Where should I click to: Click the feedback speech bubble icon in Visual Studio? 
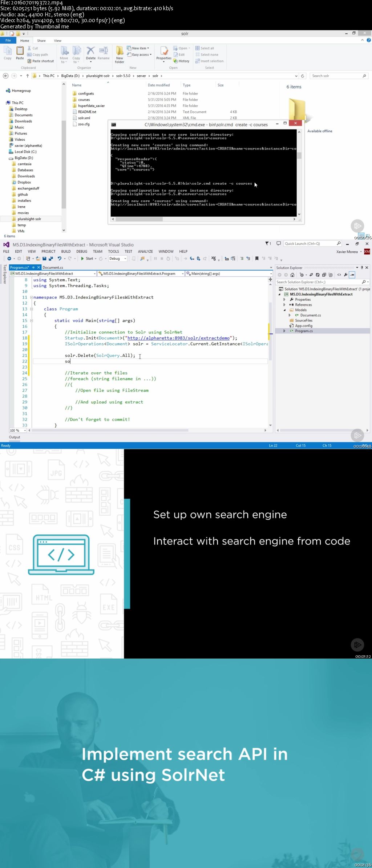point(279,243)
